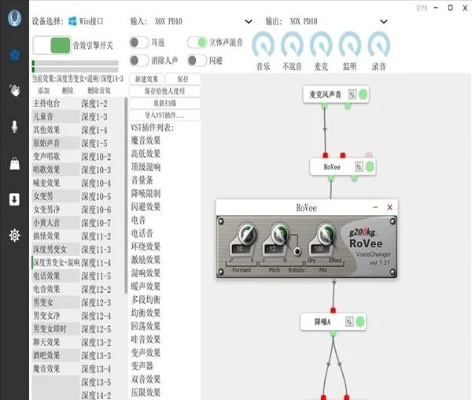Open editor icon on RoVee node
The height and width of the screenshot is (400, 472).
tap(359, 167)
